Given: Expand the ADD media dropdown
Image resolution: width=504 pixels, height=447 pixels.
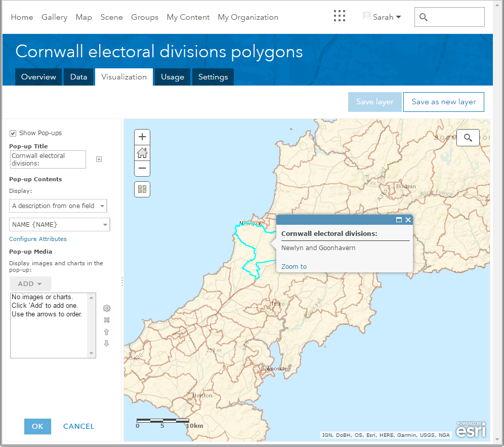Looking at the screenshot, I should point(30,283).
